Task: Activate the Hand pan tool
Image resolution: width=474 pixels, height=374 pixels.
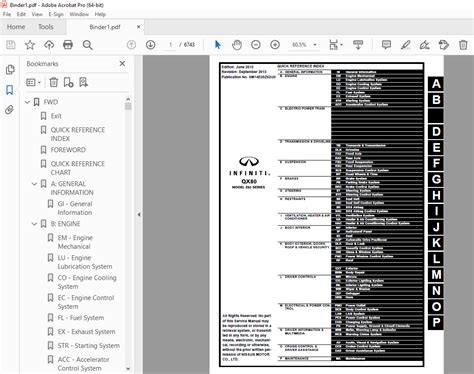Action: [x=237, y=45]
